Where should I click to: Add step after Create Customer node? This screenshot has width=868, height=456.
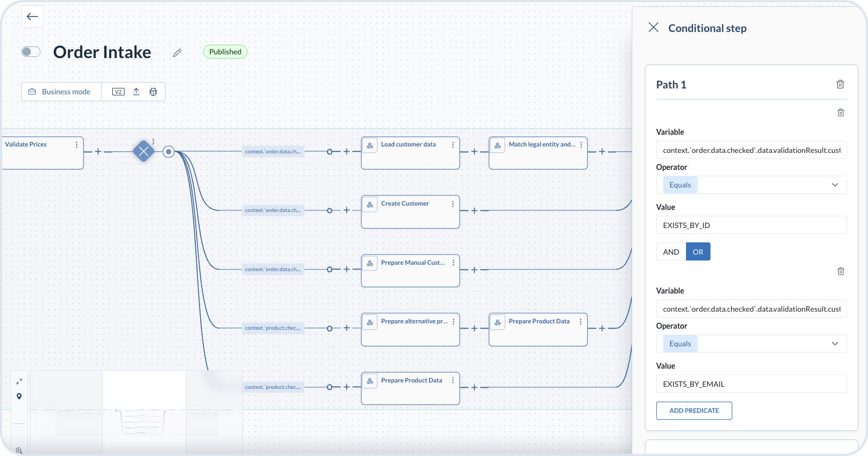click(x=474, y=210)
